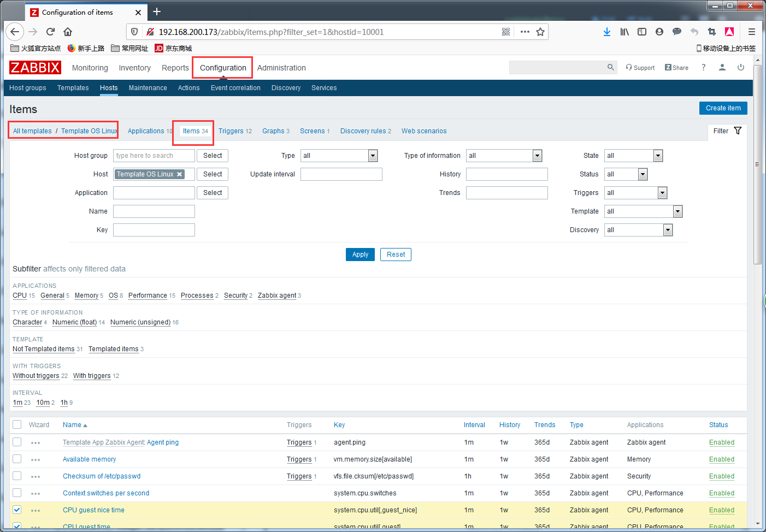Sign out using the power icon
Image resolution: width=766 pixels, height=532 pixels.
[741, 67]
